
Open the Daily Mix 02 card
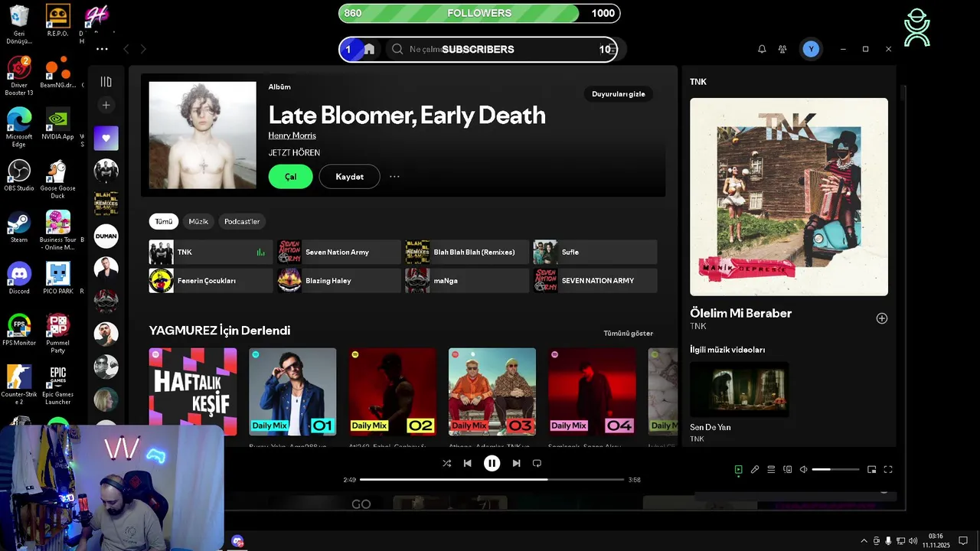(x=392, y=392)
